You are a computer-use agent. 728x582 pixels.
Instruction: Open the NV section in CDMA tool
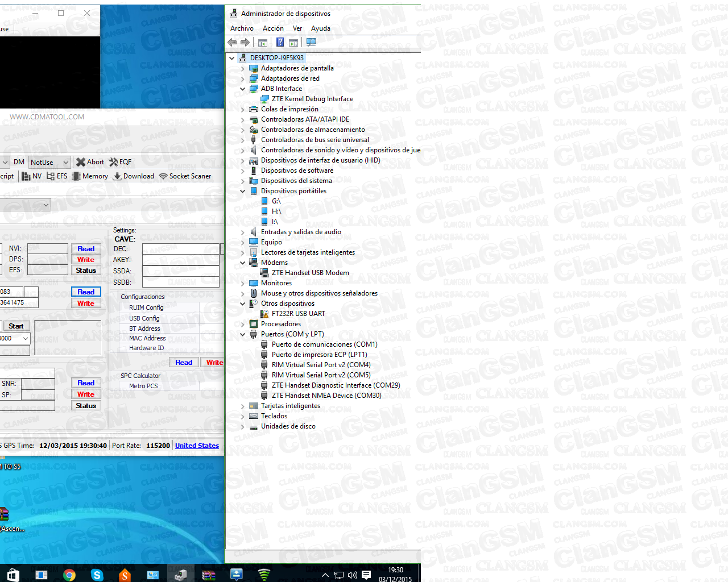point(31,176)
